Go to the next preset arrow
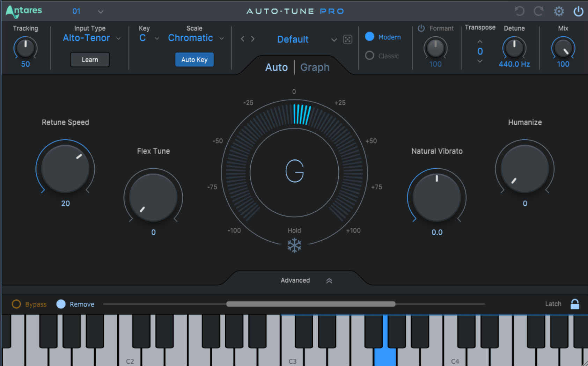This screenshot has height=366, width=588. 253,39
